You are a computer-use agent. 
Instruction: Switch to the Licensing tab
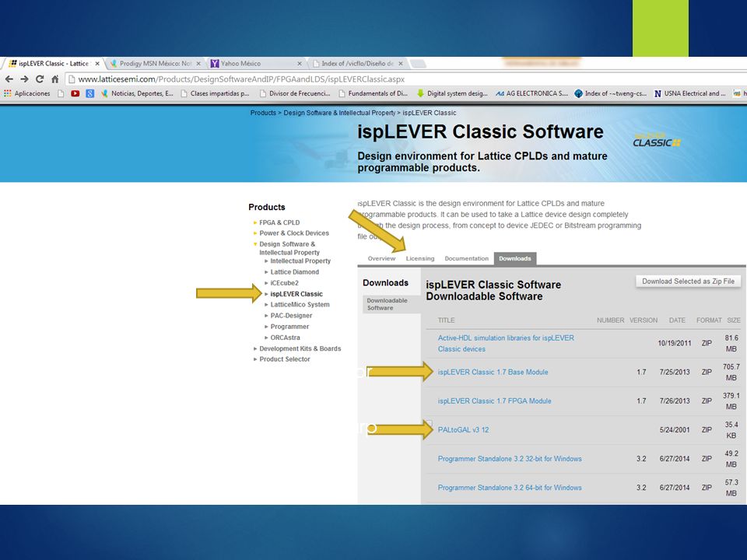(419, 258)
